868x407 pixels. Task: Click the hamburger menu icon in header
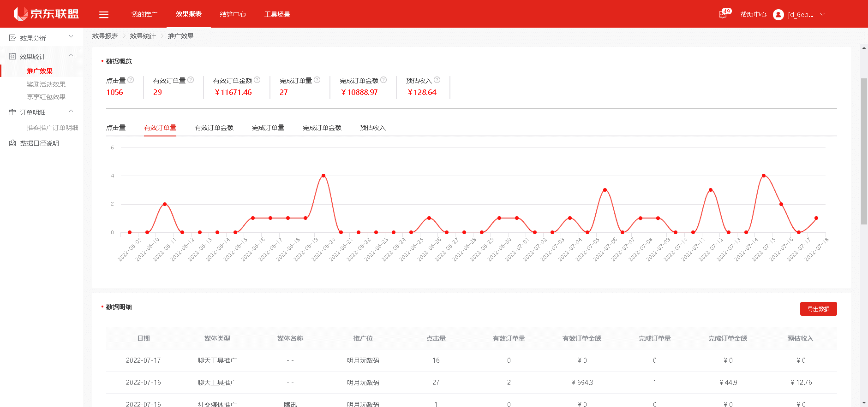(x=104, y=15)
